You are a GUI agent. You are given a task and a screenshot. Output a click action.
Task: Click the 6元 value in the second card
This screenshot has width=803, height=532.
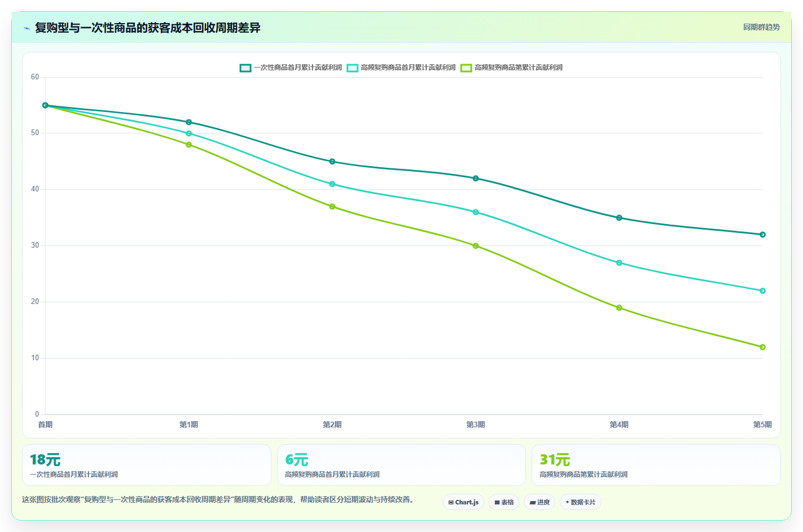pos(297,460)
